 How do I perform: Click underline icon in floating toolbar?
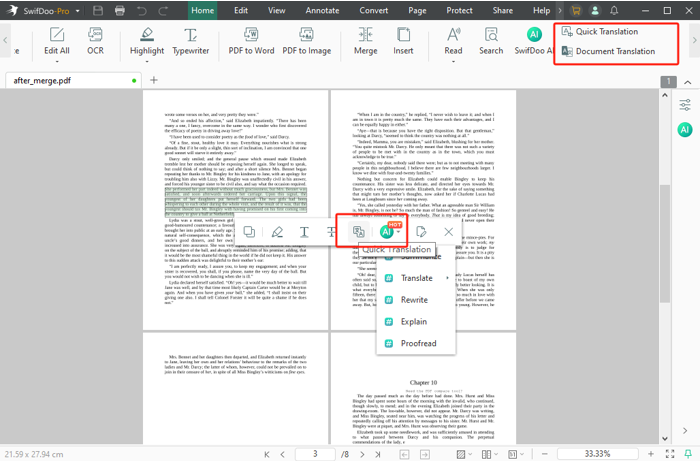304,232
